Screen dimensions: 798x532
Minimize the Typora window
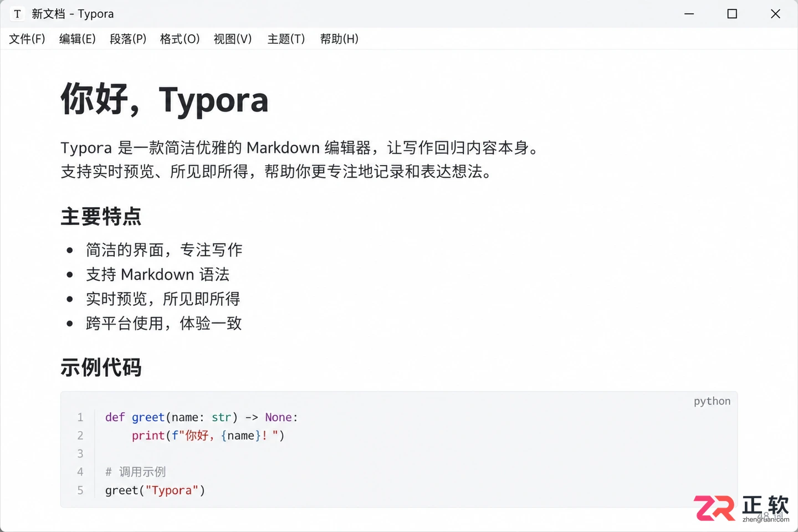tap(689, 14)
